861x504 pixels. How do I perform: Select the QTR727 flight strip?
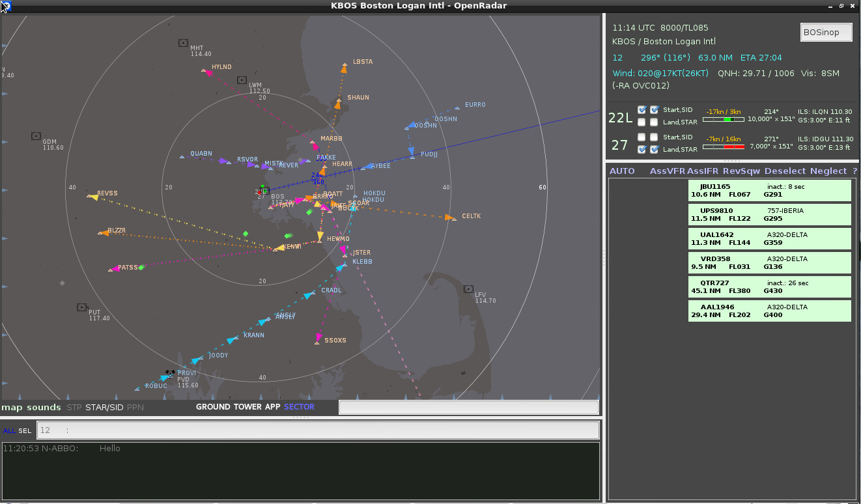coord(770,287)
